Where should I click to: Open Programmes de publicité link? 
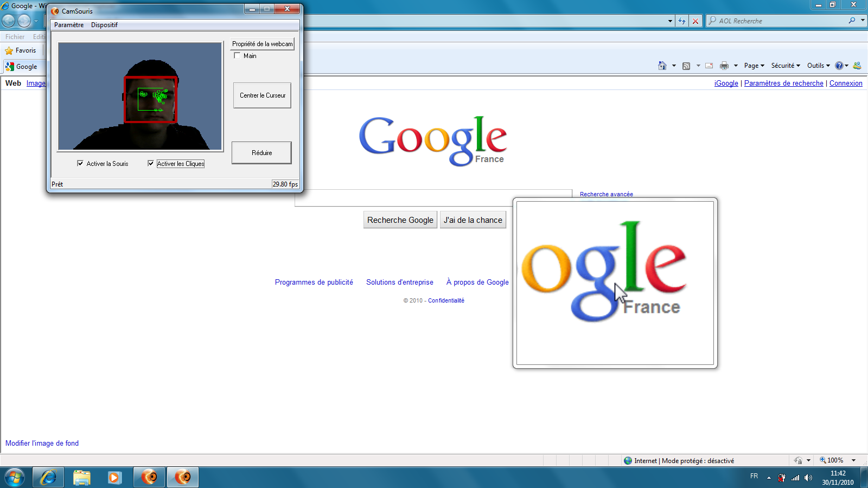click(x=314, y=282)
